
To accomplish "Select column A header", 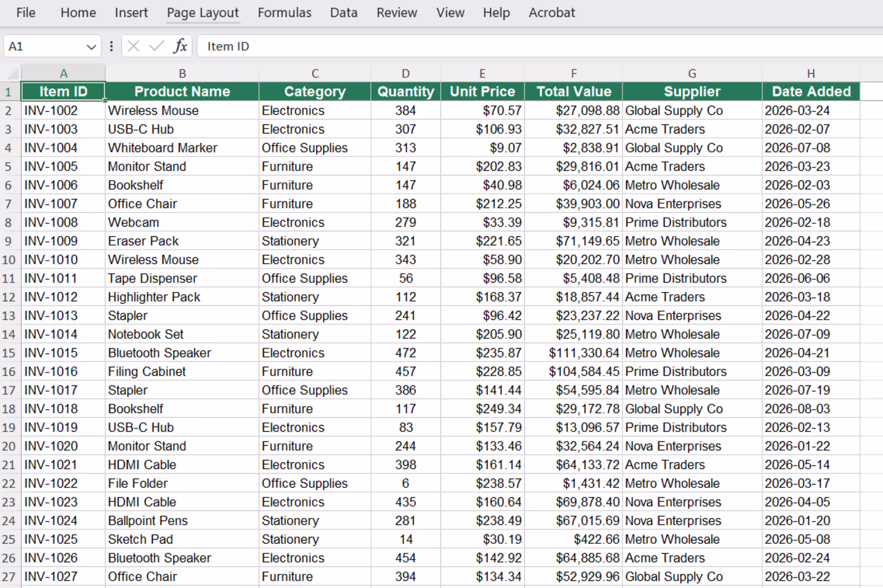I will pos(64,74).
